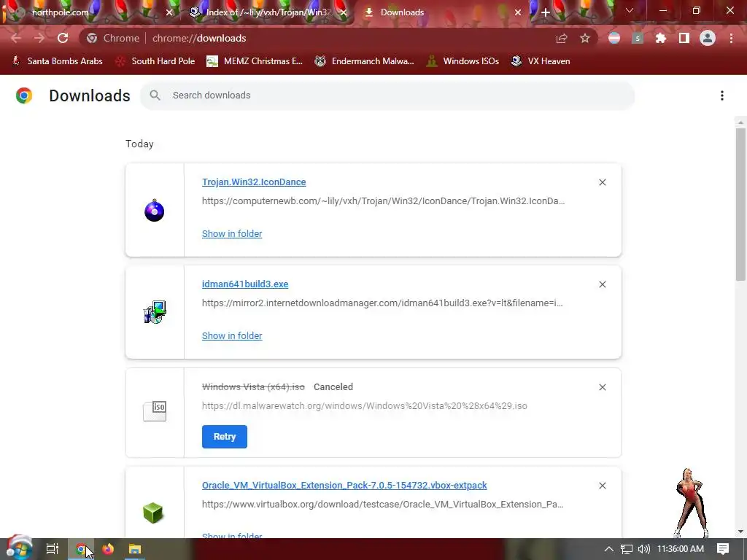Viewport: 747px width, 560px height.
Task: Remove Trojan.Win32.IconDance from the list
Action: pos(602,182)
